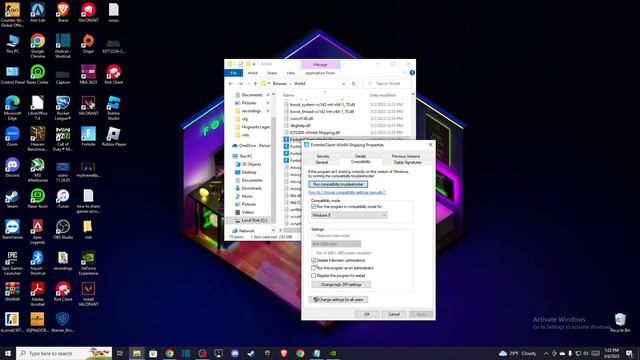The height and width of the screenshot is (360, 640).
Task: Select Adobe Acrobat desktop icon
Action: coord(38,294)
